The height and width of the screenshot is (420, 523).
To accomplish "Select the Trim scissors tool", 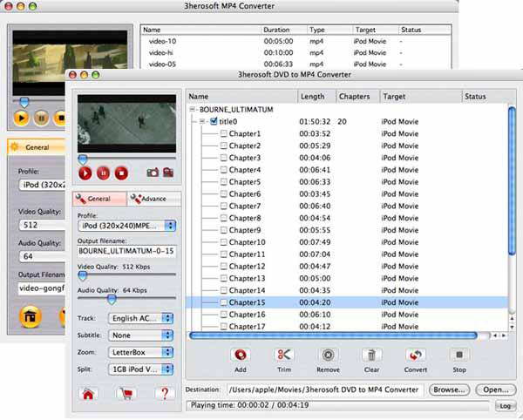I will [x=283, y=355].
